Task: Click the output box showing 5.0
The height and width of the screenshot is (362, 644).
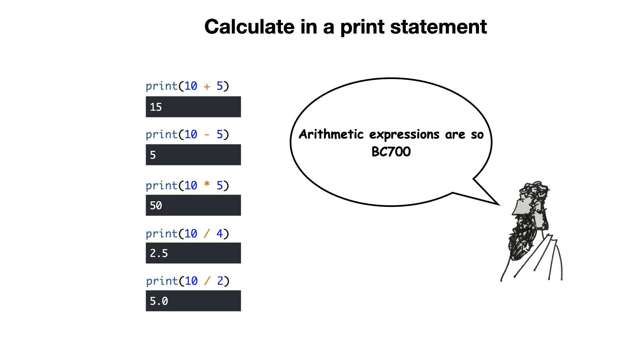Action: [193, 301]
